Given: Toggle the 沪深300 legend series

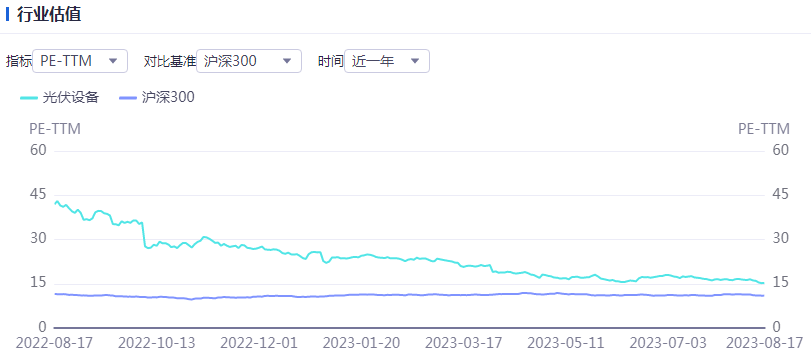Looking at the screenshot, I should coord(157,97).
